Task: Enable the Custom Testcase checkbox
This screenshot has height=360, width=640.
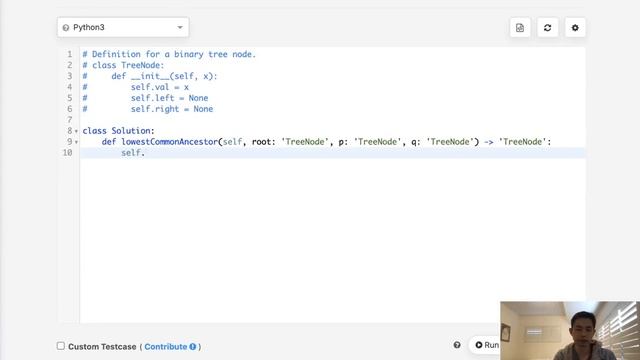Action: tap(61, 346)
